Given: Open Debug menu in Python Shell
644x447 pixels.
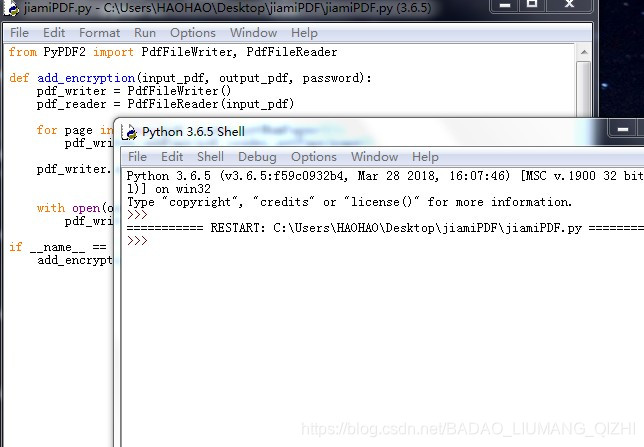Looking at the screenshot, I should [257, 157].
